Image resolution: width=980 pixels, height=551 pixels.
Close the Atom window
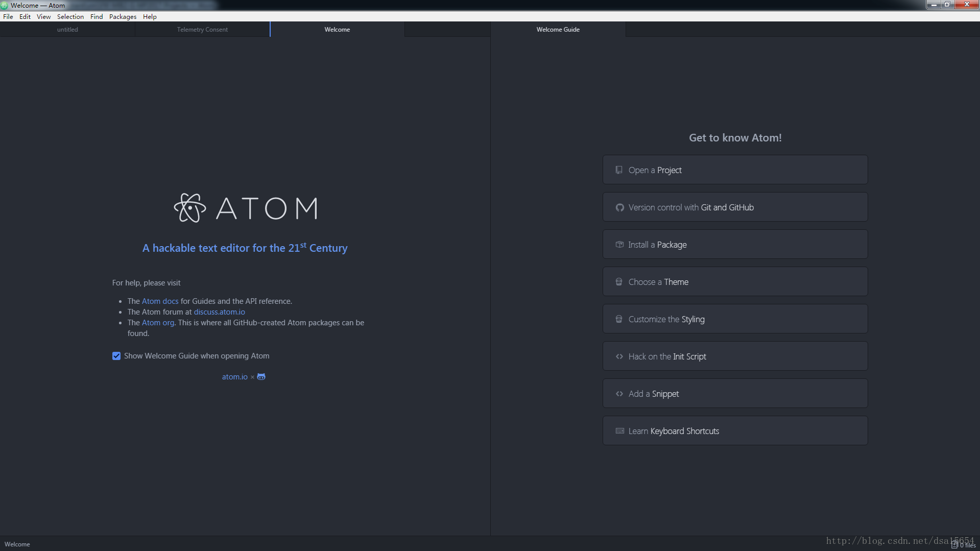click(966, 5)
